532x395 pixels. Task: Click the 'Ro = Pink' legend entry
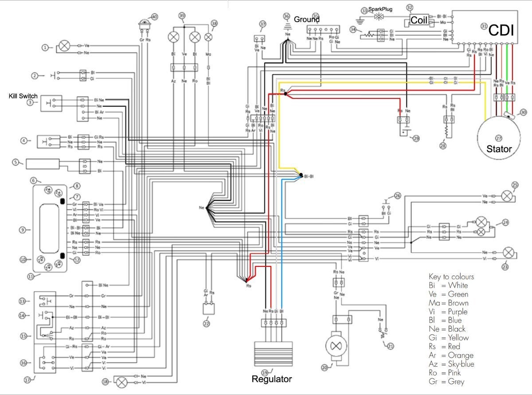coord(445,373)
